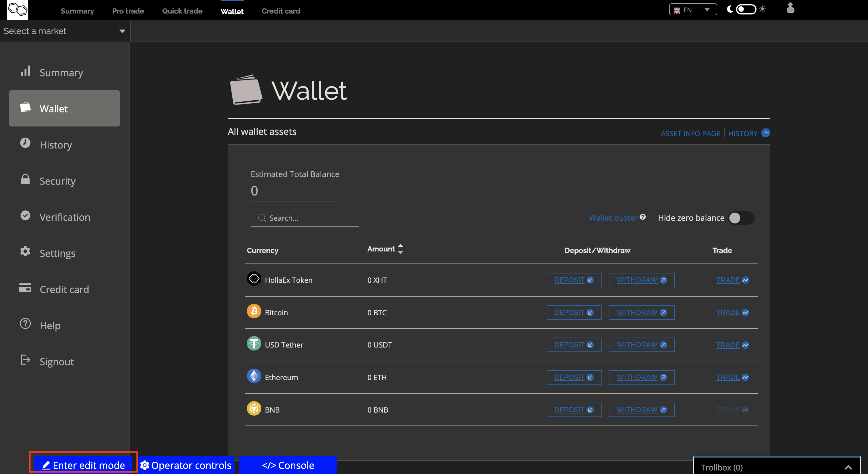The width and height of the screenshot is (868, 474).
Task: Click the clock icon beside HISTORY link
Action: [766, 133]
